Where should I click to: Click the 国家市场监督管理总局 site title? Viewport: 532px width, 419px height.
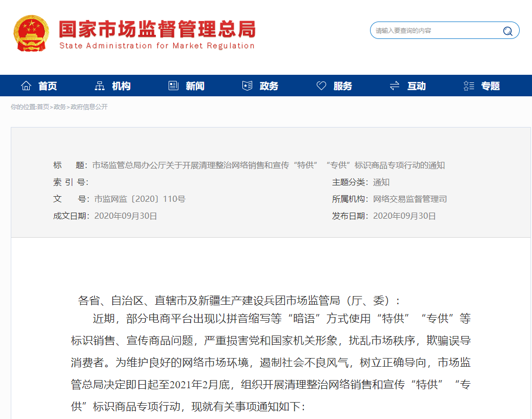pos(157,30)
